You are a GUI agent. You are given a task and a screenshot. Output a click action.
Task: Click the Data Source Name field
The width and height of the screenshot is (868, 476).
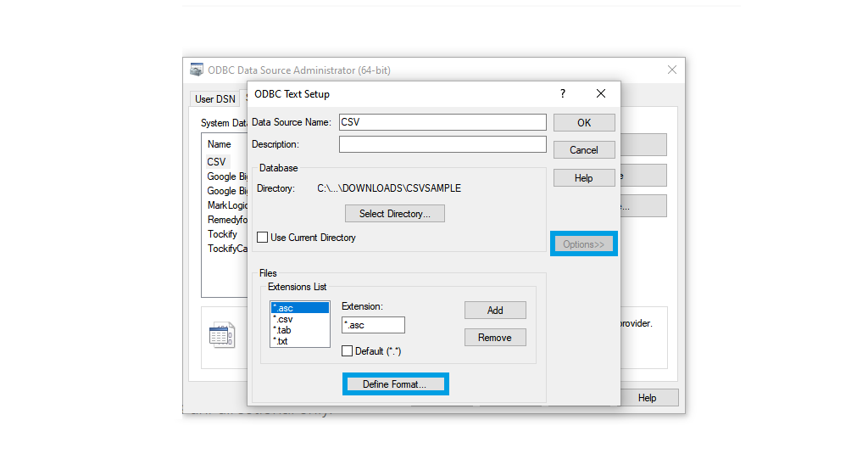(x=442, y=122)
